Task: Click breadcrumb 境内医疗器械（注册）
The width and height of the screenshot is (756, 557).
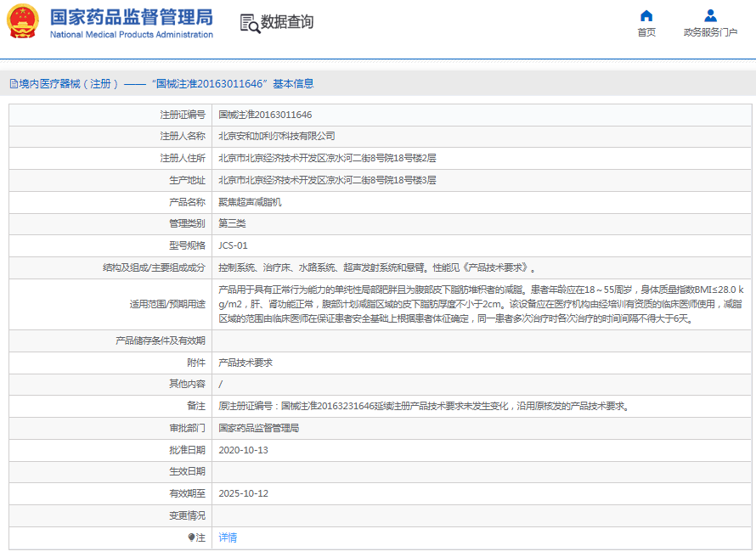Action: [69, 84]
